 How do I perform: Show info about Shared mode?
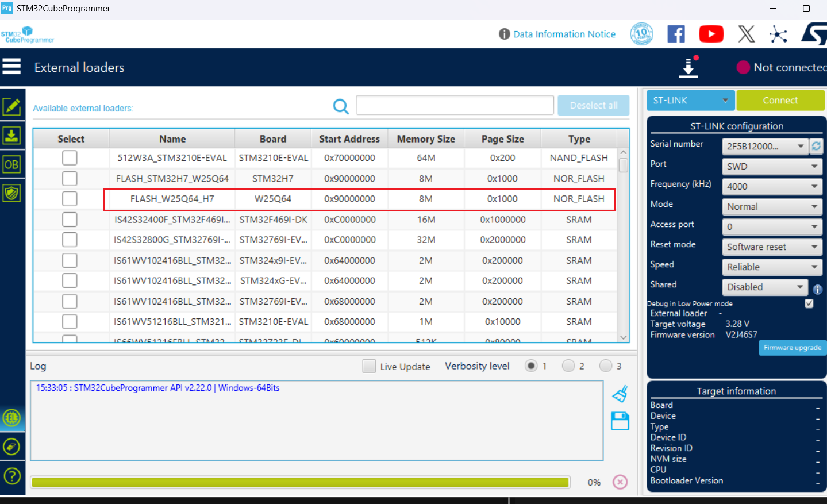pyautogui.click(x=817, y=290)
